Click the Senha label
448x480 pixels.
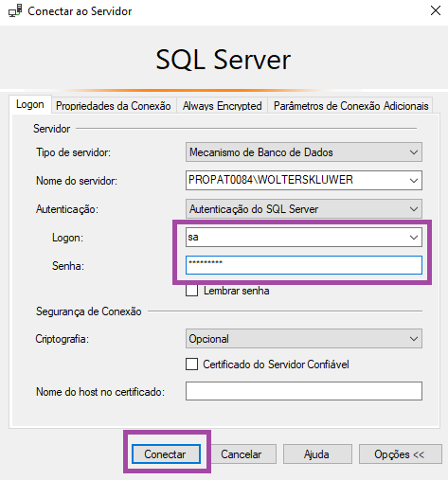[68, 266]
